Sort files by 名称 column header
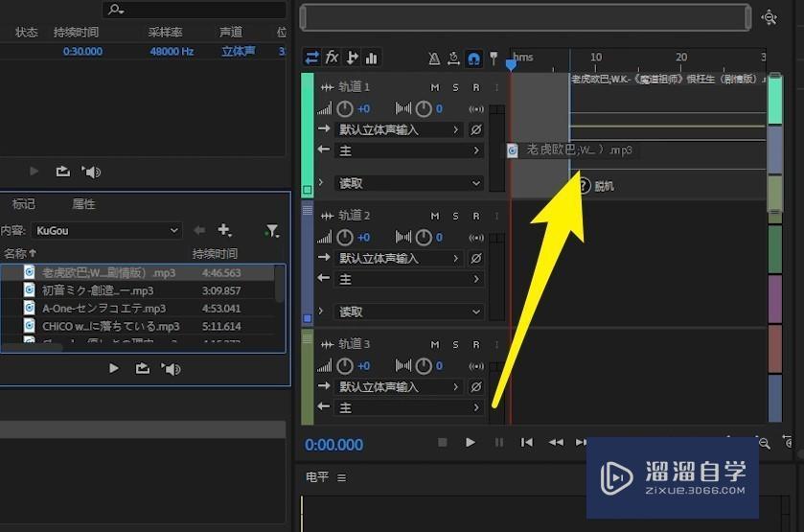 coord(20,253)
